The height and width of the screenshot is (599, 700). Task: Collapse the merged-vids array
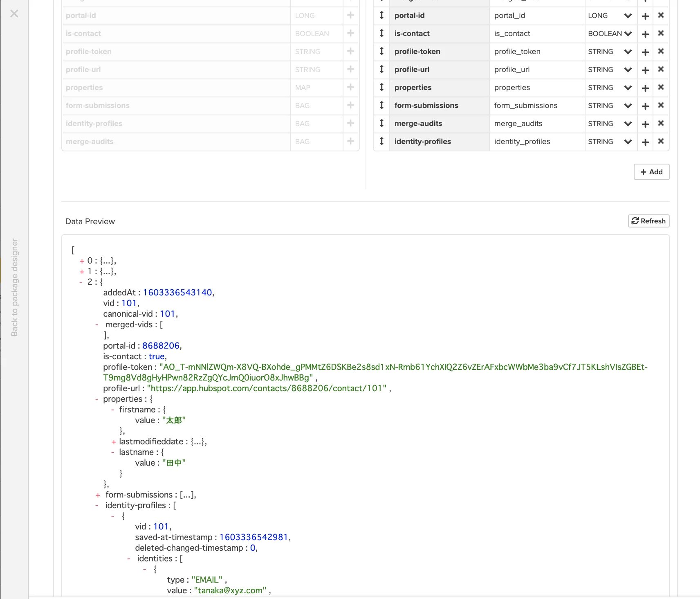tap(97, 325)
